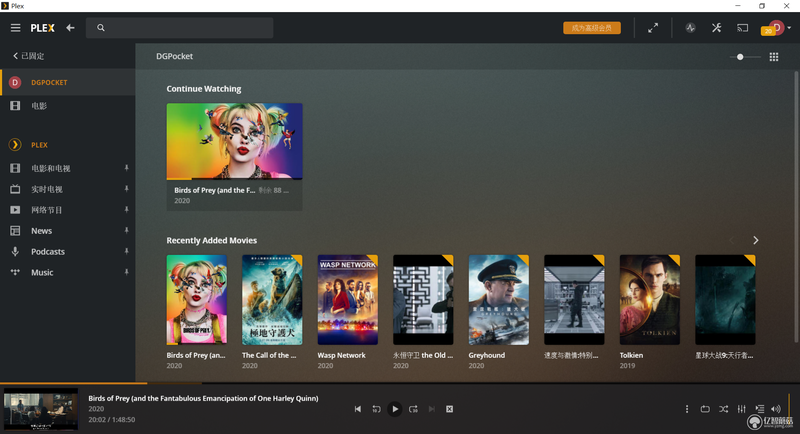This screenshot has width=800, height=434.
Task: Toggle shuffle mode icon
Action: (723, 409)
